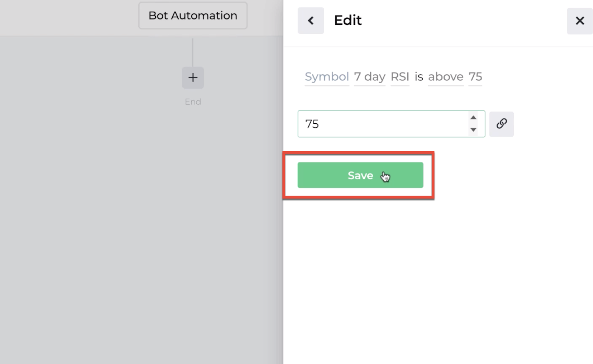This screenshot has width=593, height=364.
Task: Close the Edit panel with X
Action: pyautogui.click(x=580, y=21)
